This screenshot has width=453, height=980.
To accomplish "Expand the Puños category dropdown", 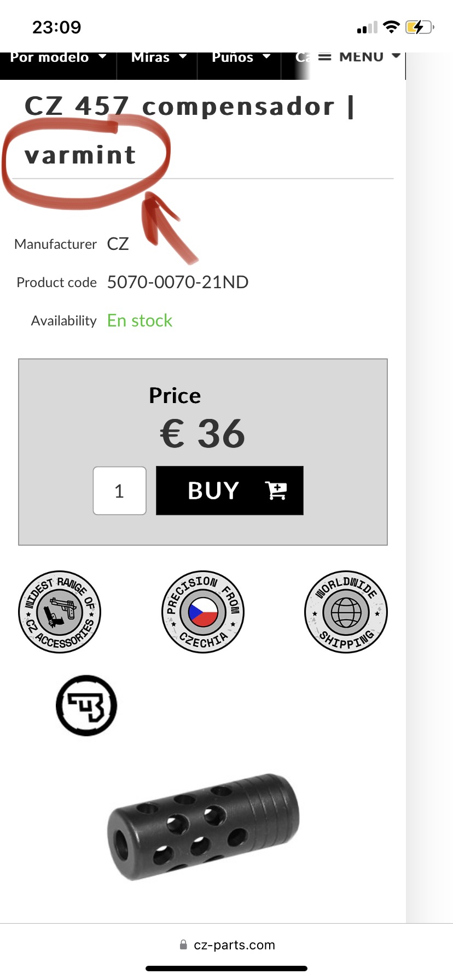I will pyautogui.click(x=241, y=57).
